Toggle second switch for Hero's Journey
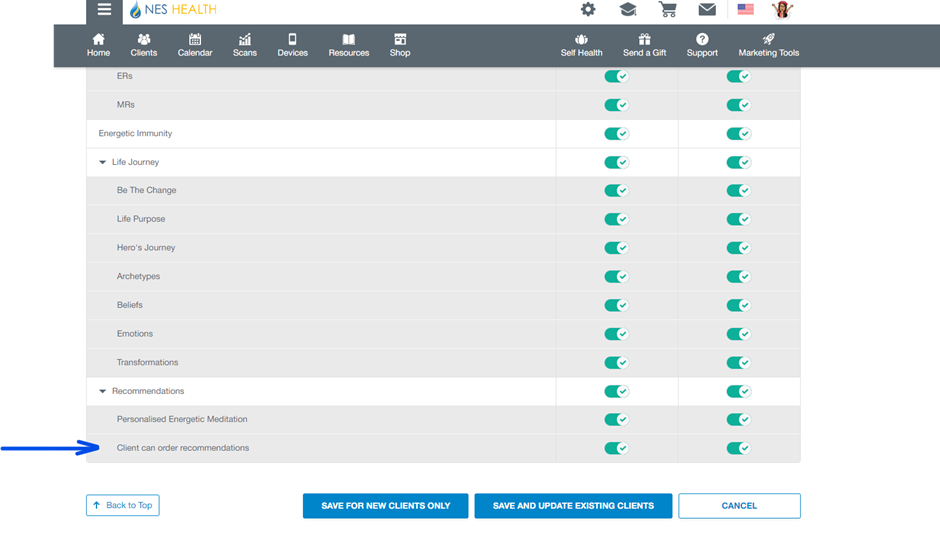 click(738, 248)
